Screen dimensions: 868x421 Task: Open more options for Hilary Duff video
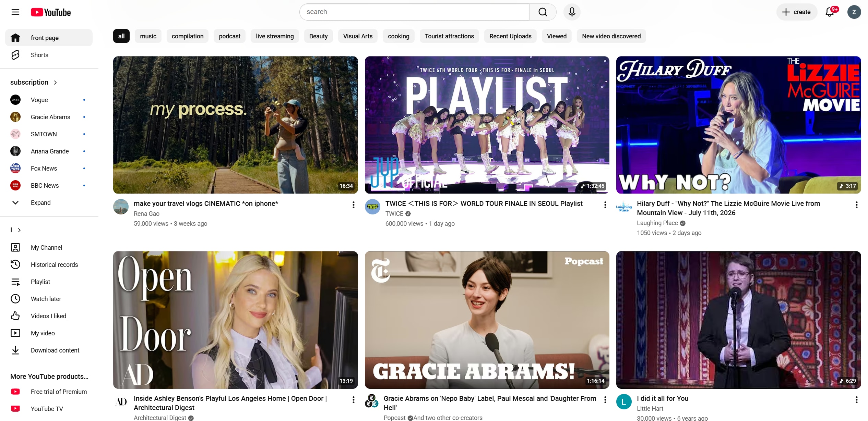point(856,205)
